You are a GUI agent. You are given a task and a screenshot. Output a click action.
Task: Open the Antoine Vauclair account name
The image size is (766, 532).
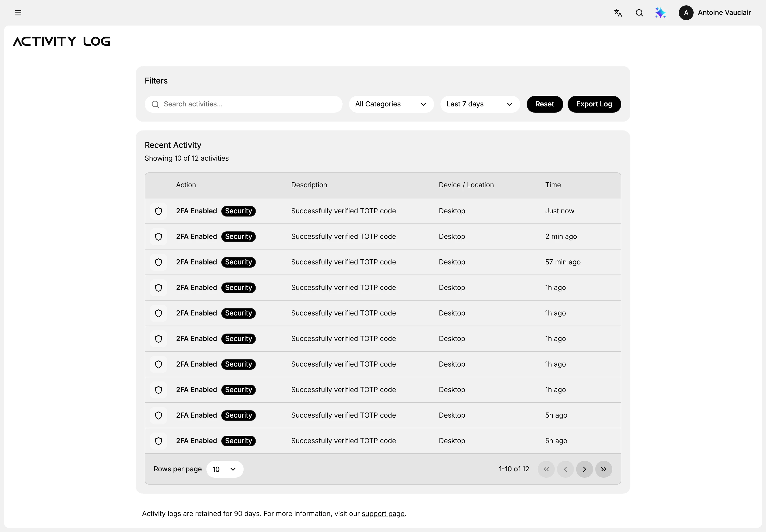[724, 13]
